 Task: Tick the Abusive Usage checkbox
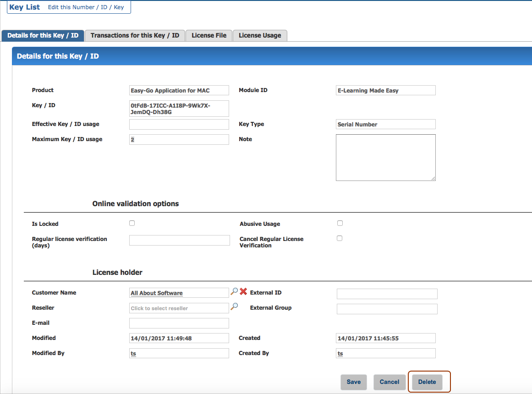pyautogui.click(x=340, y=223)
